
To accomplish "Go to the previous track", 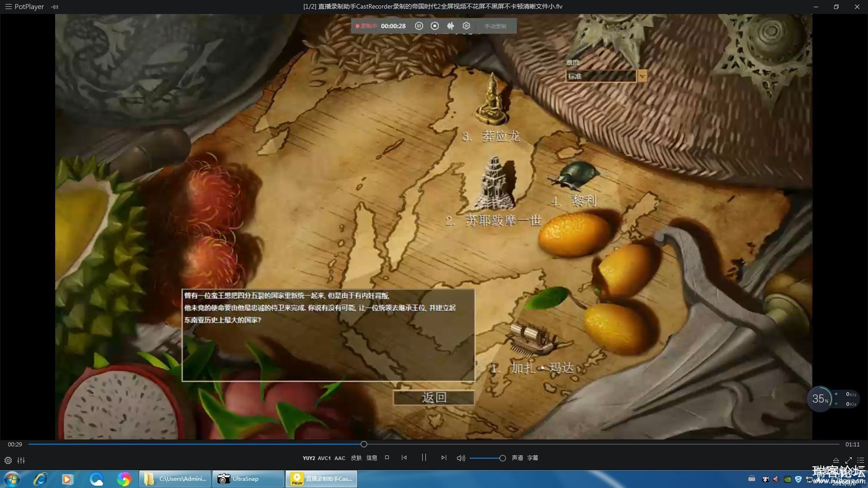I will (x=404, y=457).
